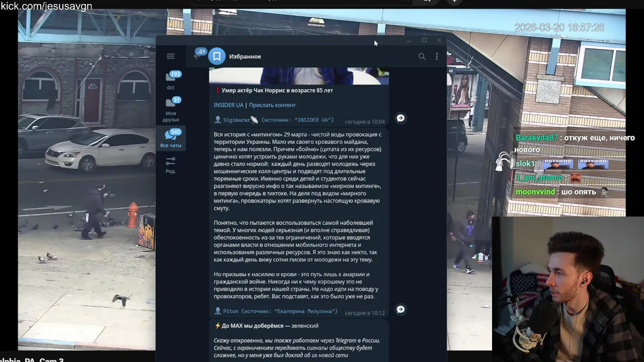
Task: Minimize the Telegram window
Action: point(409,40)
